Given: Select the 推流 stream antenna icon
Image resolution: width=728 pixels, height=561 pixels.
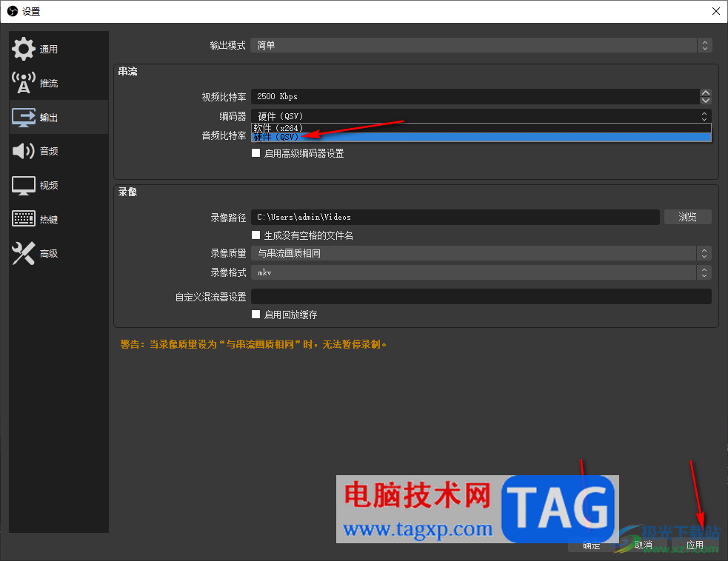Looking at the screenshot, I should (x=23, y=83).
